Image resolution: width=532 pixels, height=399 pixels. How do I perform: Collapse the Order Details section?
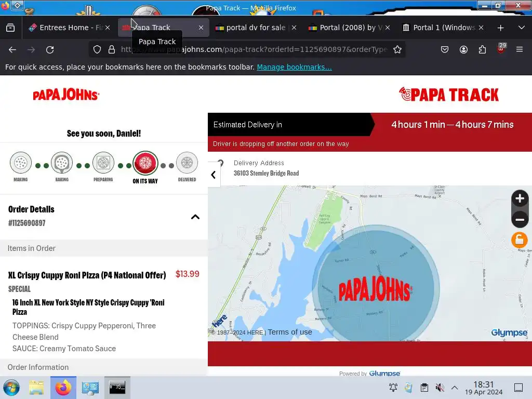[x=195, y=217]
